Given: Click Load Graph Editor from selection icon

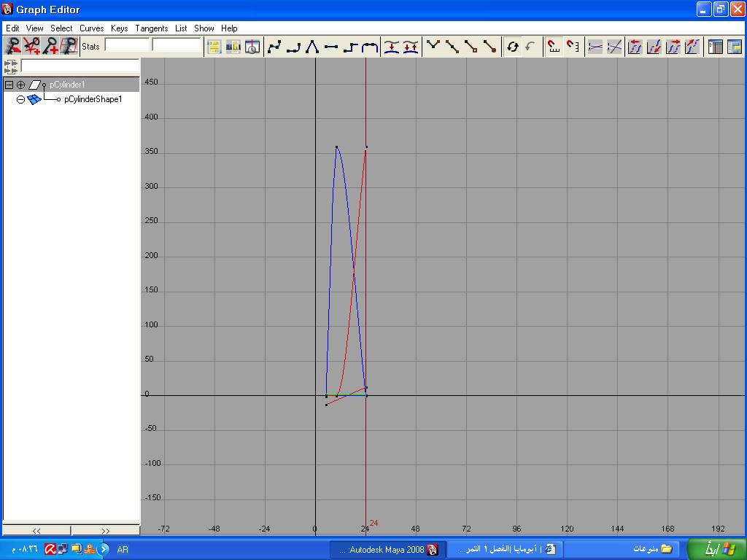Looking at the screenshot, I should coord(530,47).
